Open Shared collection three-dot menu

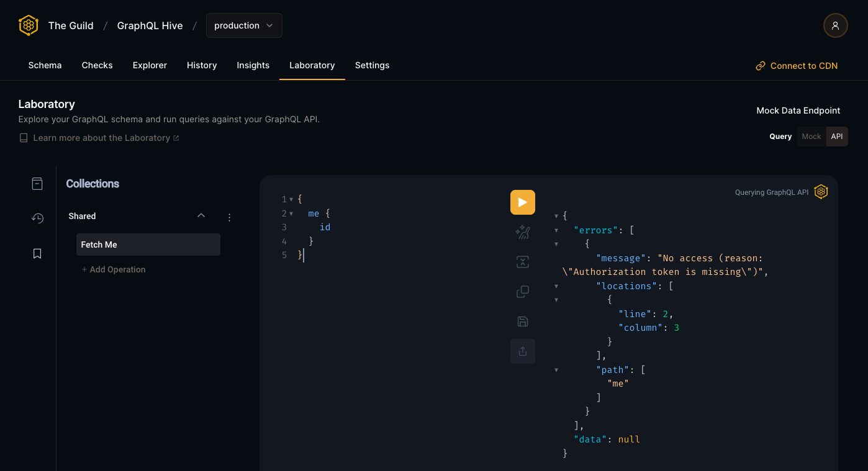[x=229, y=217]
